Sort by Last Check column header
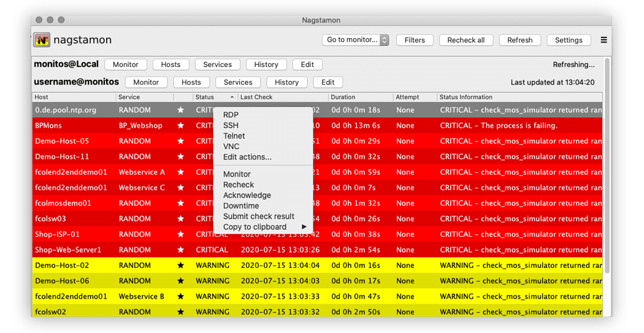644x333 pixels. coord(283,98)
